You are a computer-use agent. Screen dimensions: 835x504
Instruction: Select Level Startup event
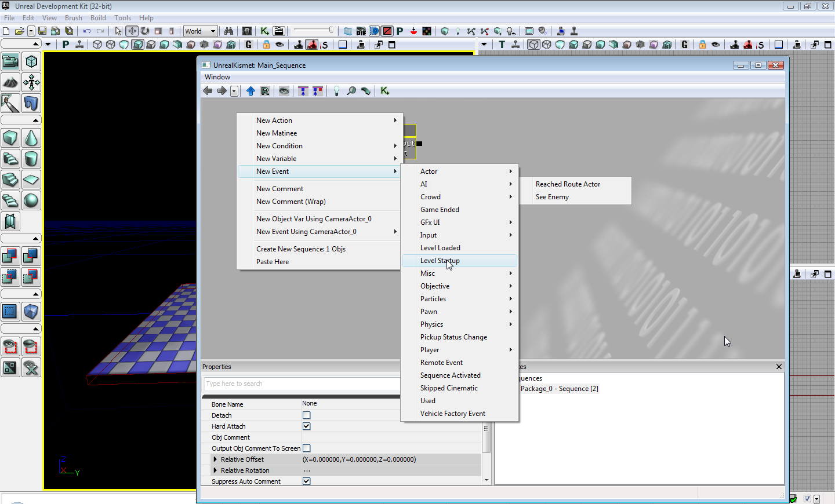(x=459, y=261)
